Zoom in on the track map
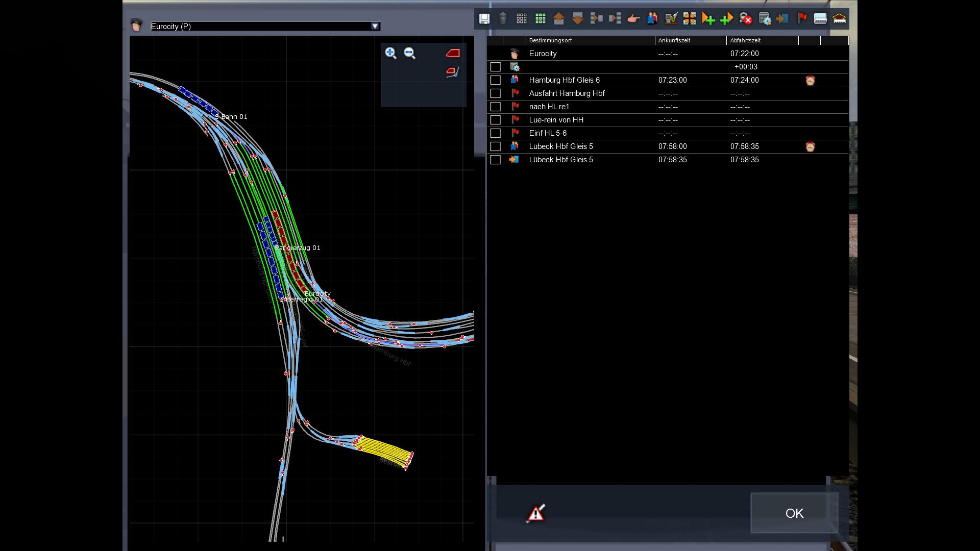This screenshot has height=551, width=980. coord(391,53)
